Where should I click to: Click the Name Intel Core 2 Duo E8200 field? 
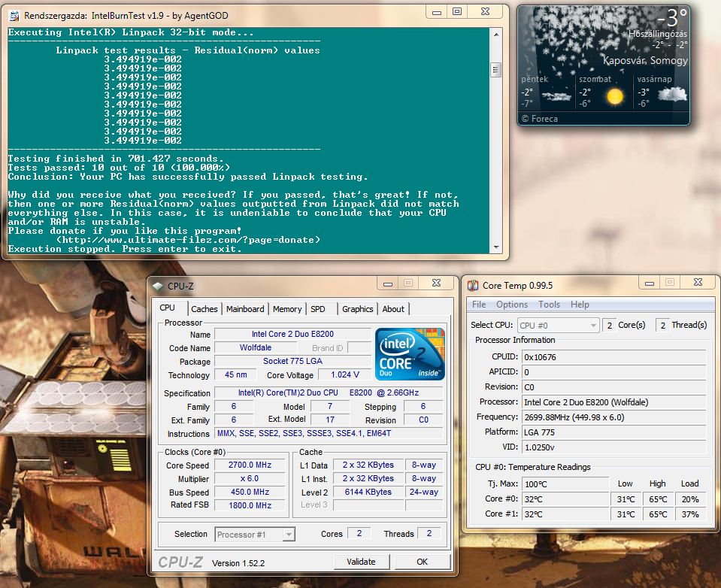292,334
